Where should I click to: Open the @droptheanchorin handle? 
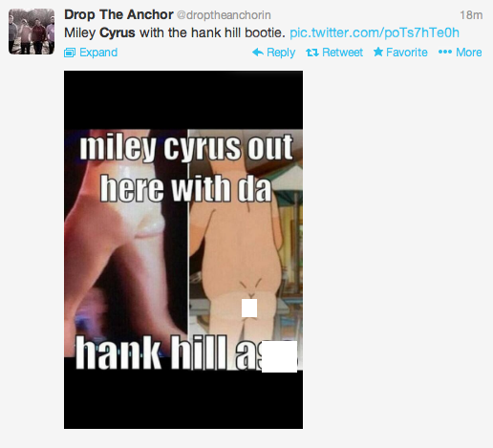tap(224, 15)
